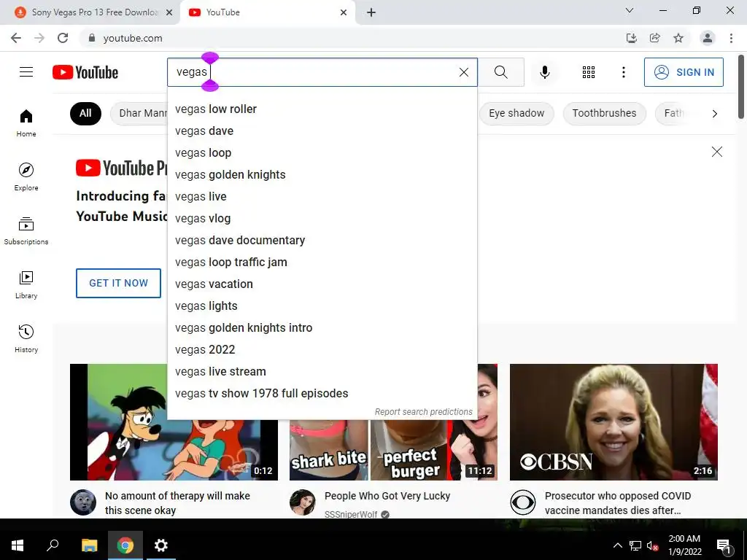
Task: Choose suggestion 'vegas live stream'
Action: [322, 372]
